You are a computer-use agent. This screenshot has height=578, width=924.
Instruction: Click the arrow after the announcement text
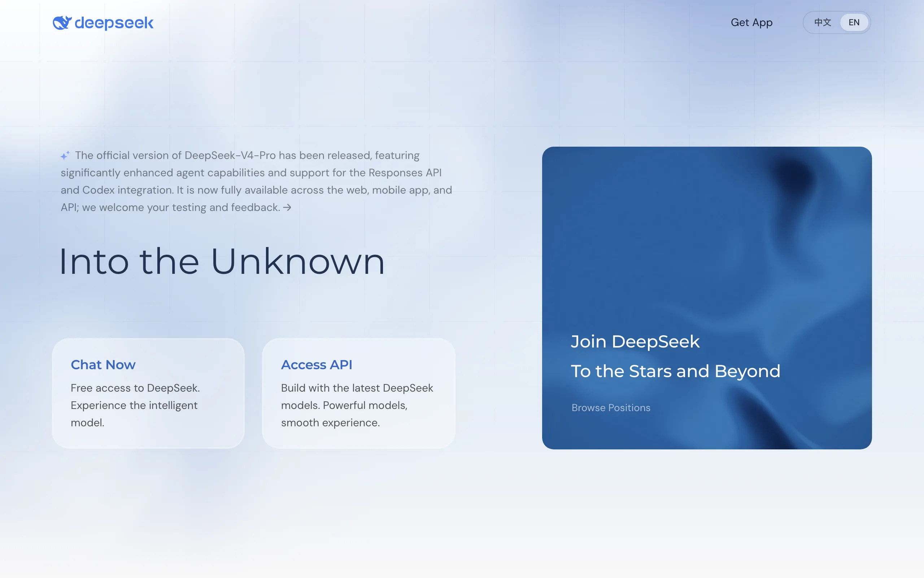point(287,207)
